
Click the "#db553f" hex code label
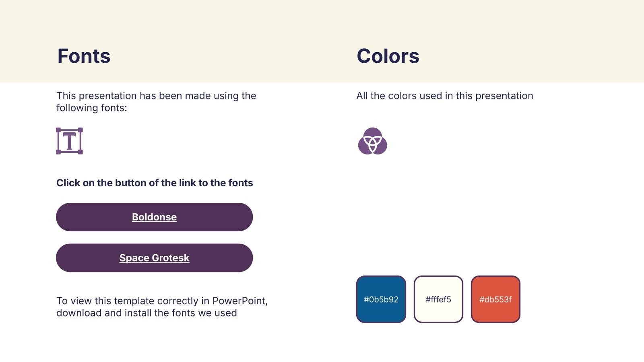point(495,300)
